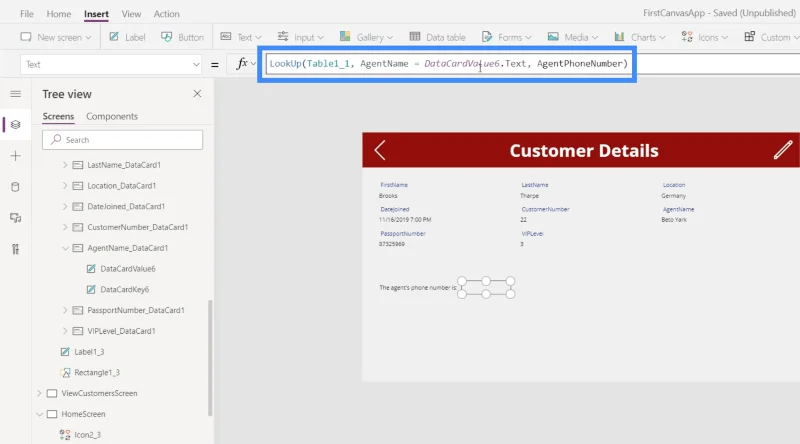Expand LastName_DataCard1 in tree
Screen dimensions: 800x444
(65, 165)
